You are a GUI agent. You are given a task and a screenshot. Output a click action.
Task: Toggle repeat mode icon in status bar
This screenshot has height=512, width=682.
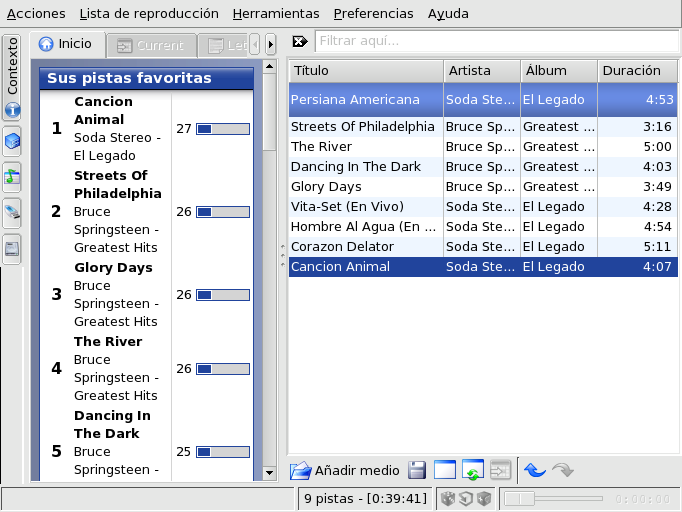(x=466, y=499)
